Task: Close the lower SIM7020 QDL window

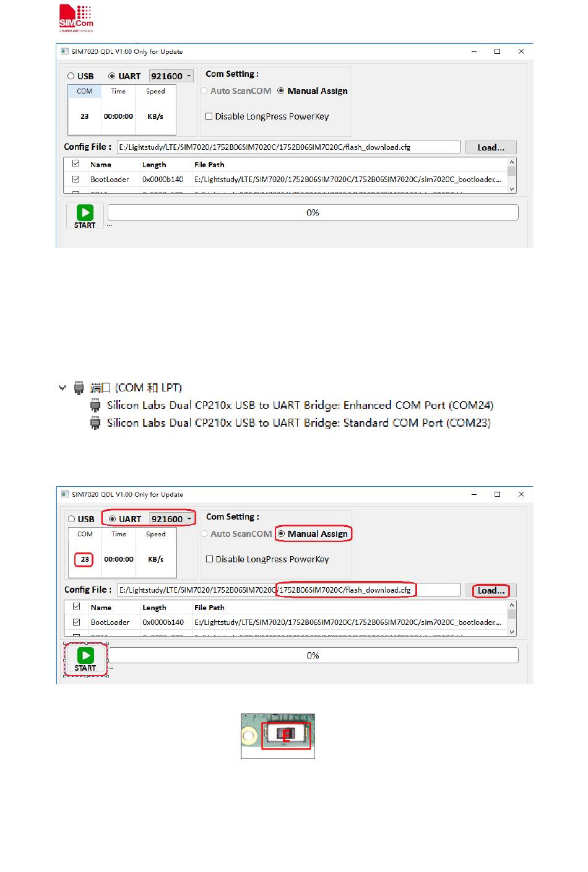Action: (521, 494)
